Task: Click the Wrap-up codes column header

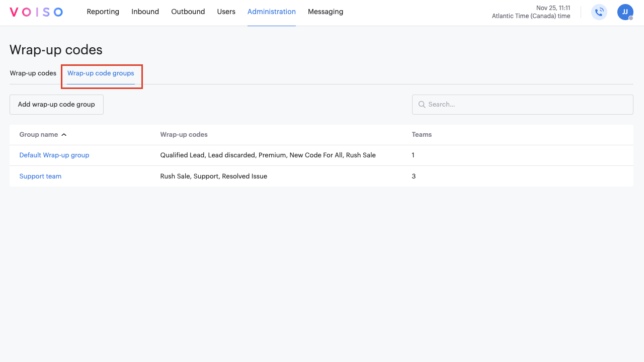Action: tap(184, 135)
